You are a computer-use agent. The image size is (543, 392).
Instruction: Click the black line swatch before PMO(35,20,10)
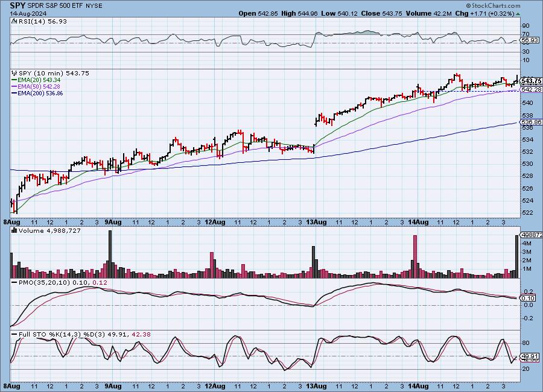[x=14, y=283]
